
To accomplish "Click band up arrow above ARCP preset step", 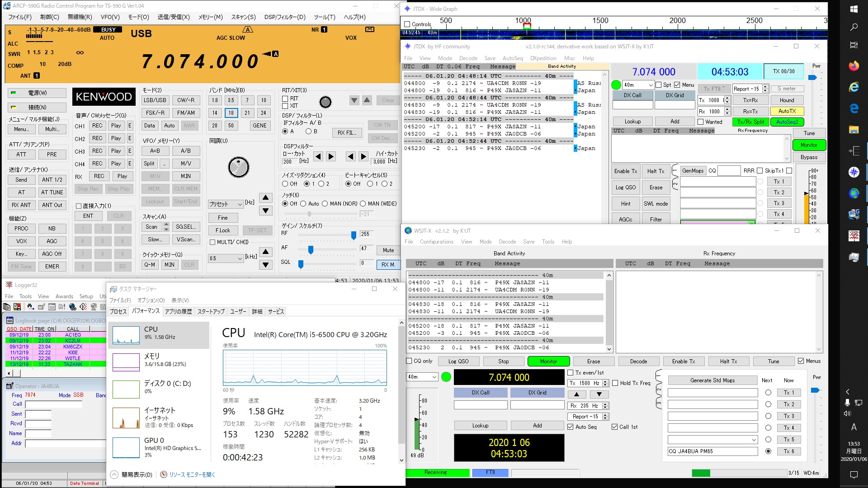I will (266, 198).
